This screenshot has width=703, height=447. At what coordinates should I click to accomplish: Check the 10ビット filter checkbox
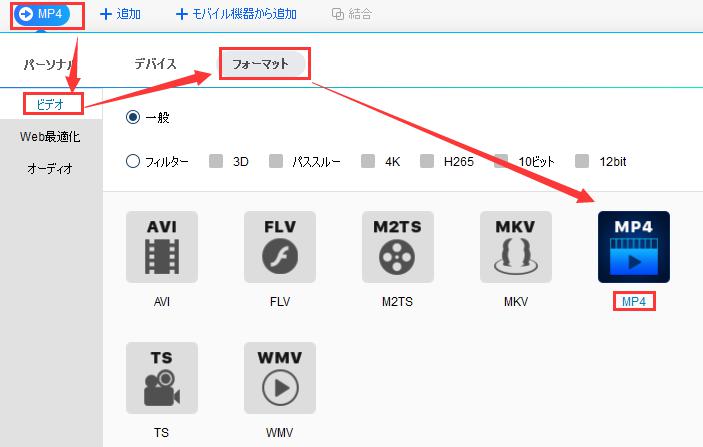coord(501,161)
